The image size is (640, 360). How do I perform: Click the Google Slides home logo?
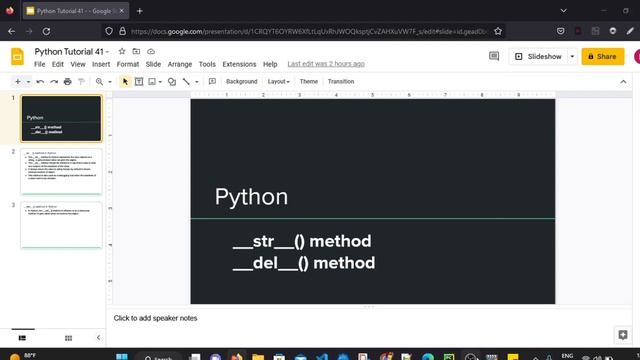click(17, 57)
